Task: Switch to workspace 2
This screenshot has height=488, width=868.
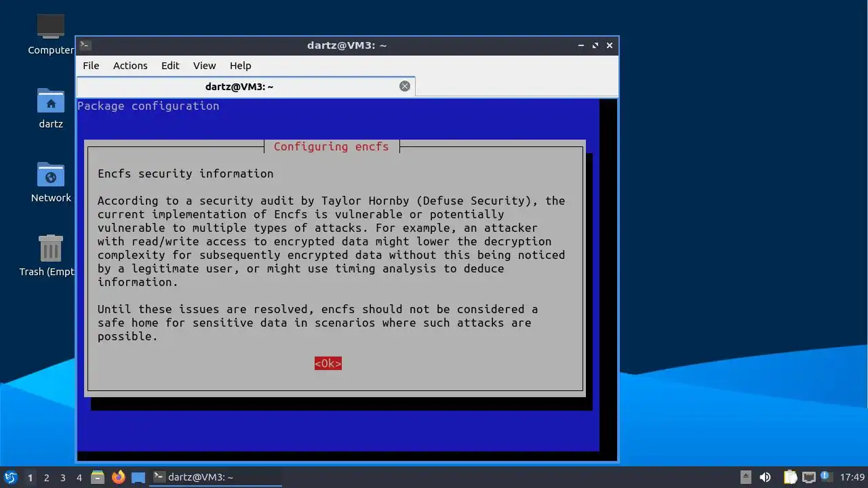Action: point(47,477)
